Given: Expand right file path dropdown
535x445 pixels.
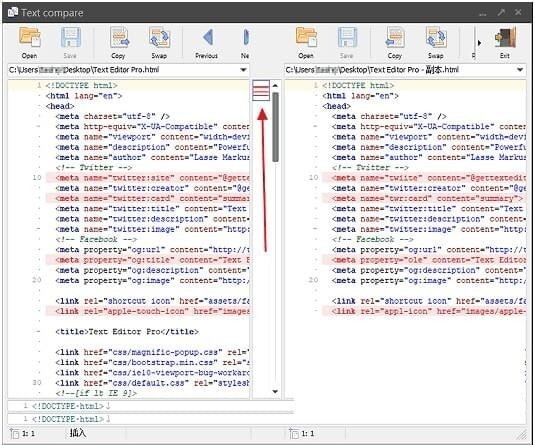Looking at the screenshot, I should click(x=520, y=70).
